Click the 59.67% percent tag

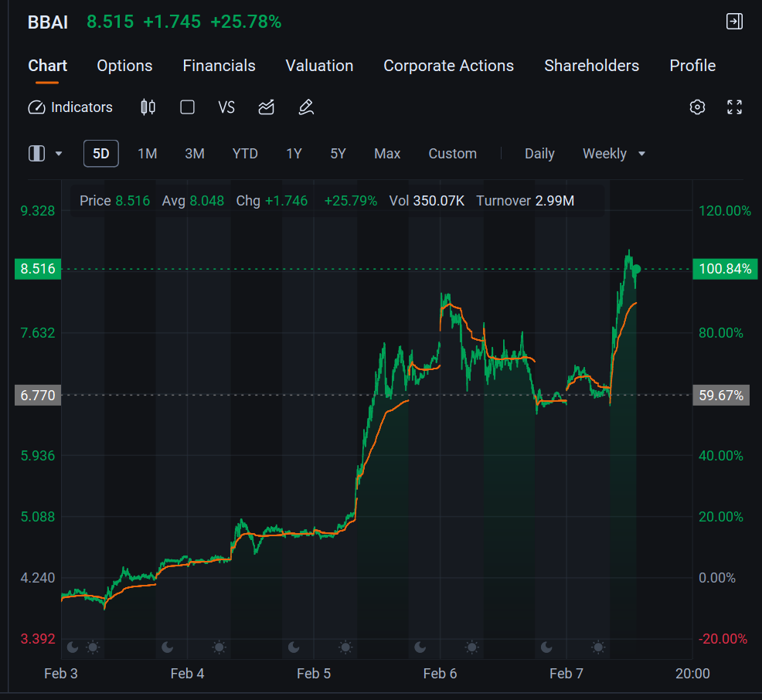[721, 396]
